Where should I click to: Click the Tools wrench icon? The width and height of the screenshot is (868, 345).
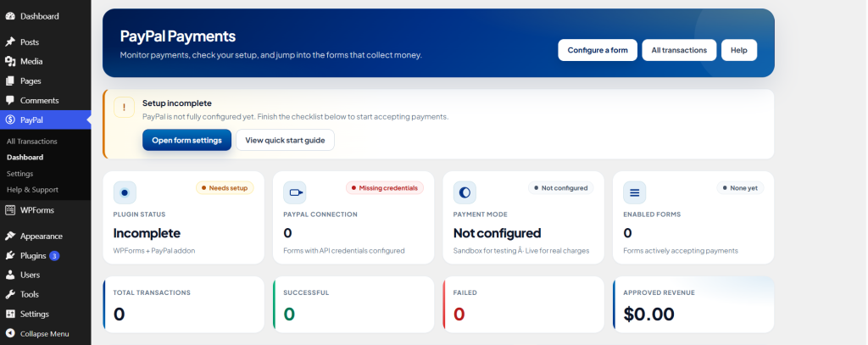[10, 294]
